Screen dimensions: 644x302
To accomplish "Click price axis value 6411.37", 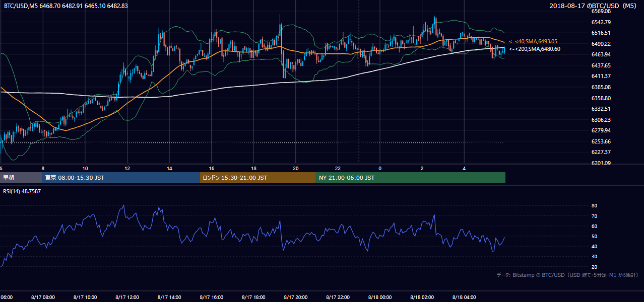I will coord(601,76).
